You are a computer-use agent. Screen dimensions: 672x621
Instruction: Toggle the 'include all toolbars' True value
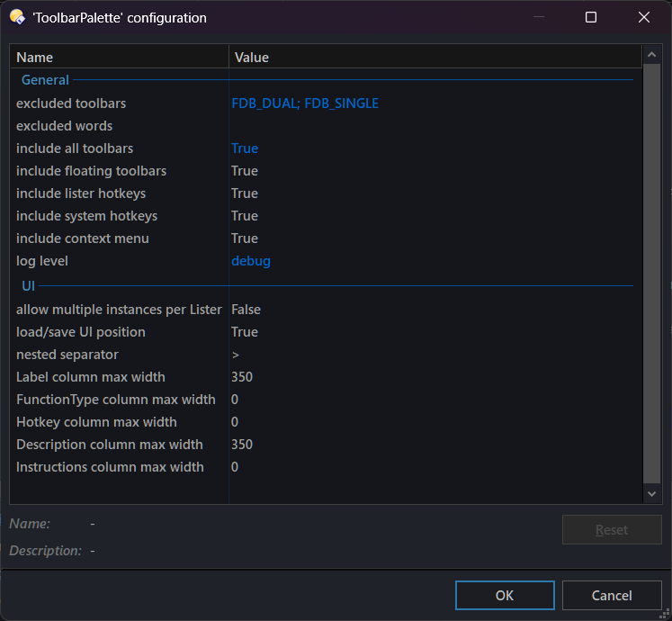click(245, 148)
